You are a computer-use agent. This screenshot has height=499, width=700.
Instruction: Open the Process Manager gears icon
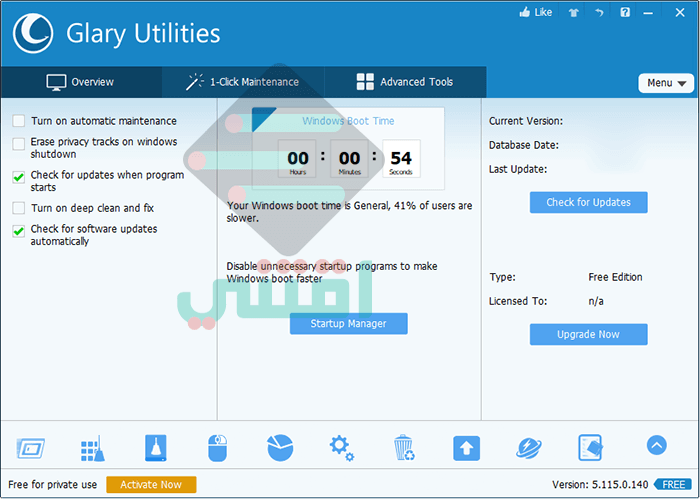pos(342,448)
